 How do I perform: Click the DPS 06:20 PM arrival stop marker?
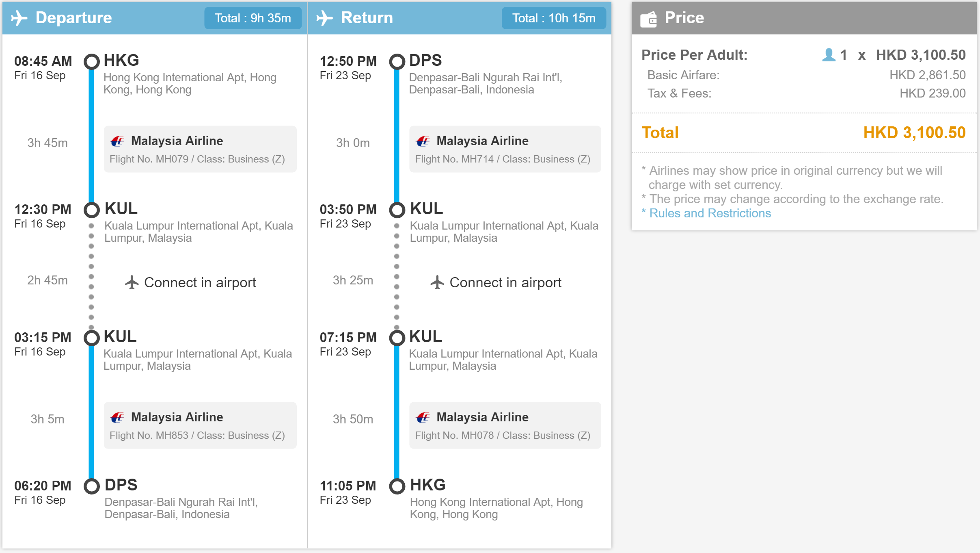[92, 486]
